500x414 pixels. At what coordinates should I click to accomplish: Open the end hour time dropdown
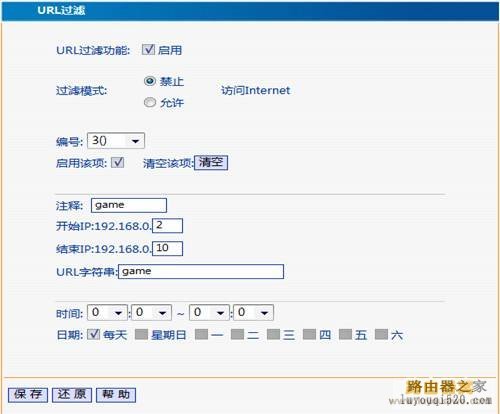coord(209,313)
